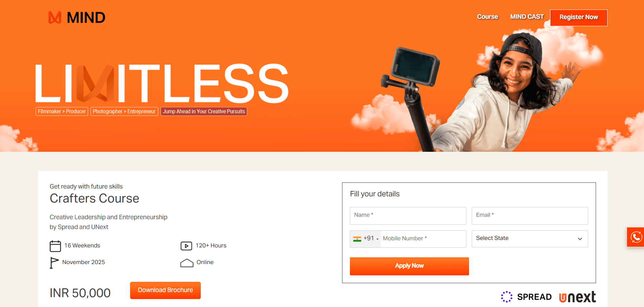The height and width of the screenshot is (307, 644).
Task: Expand the Select State dropdown
Action: 530,239
